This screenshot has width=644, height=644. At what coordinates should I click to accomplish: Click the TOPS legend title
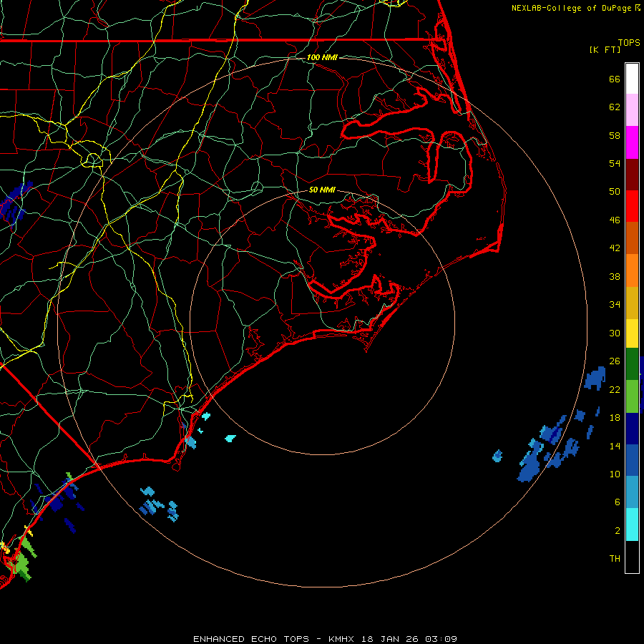[x=629, y=42]
